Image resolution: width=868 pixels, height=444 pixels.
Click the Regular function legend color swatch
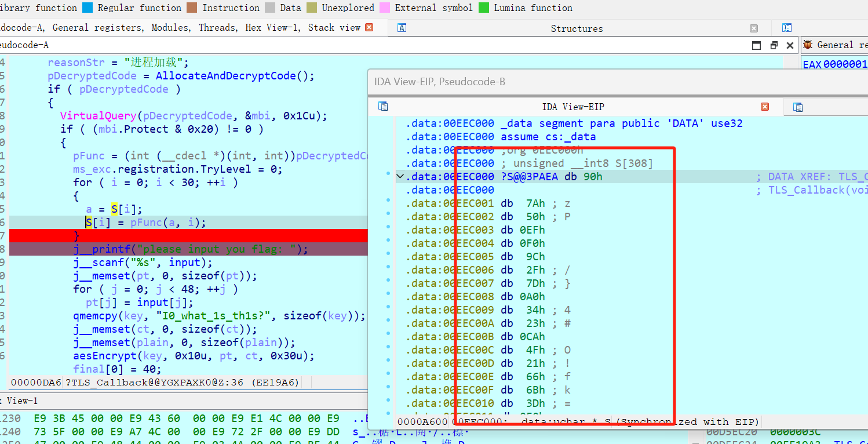point(87,8)
